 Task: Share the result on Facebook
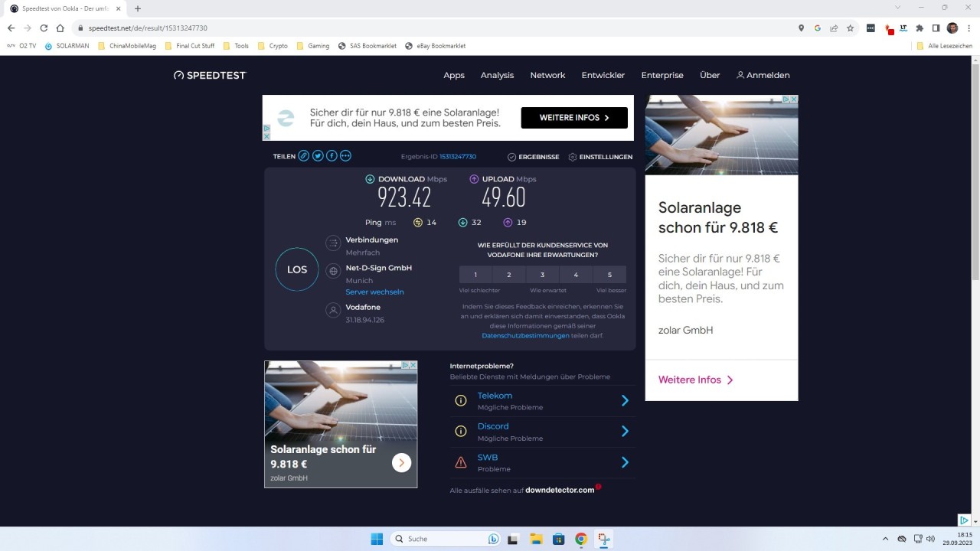point(332,156)
